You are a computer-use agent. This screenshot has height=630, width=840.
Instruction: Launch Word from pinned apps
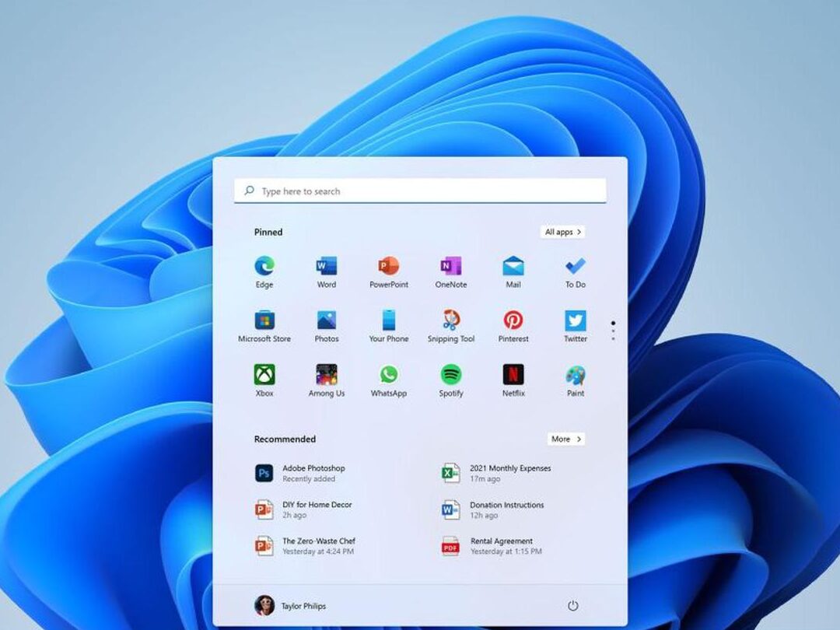[x=327, y=267]
